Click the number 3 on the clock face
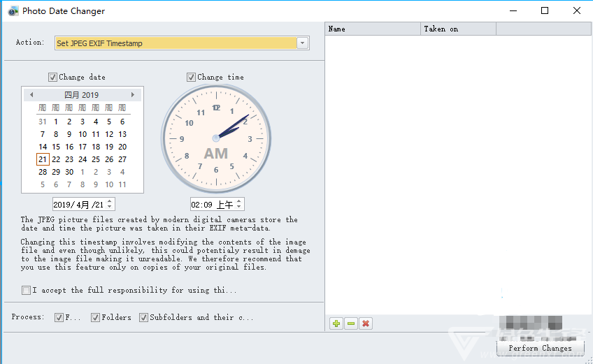Image resolution: width=593 pixels, height=364 pixels. pos(250,139)
